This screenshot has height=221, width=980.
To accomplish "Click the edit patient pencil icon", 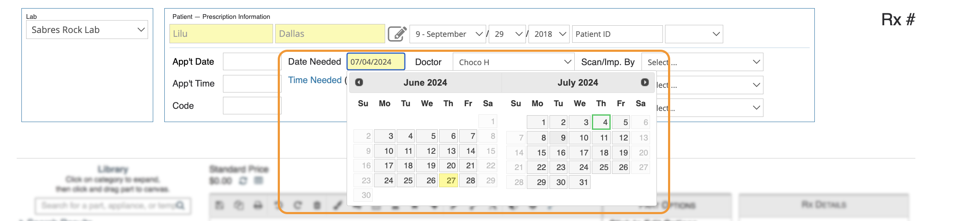I will [397, 34].
